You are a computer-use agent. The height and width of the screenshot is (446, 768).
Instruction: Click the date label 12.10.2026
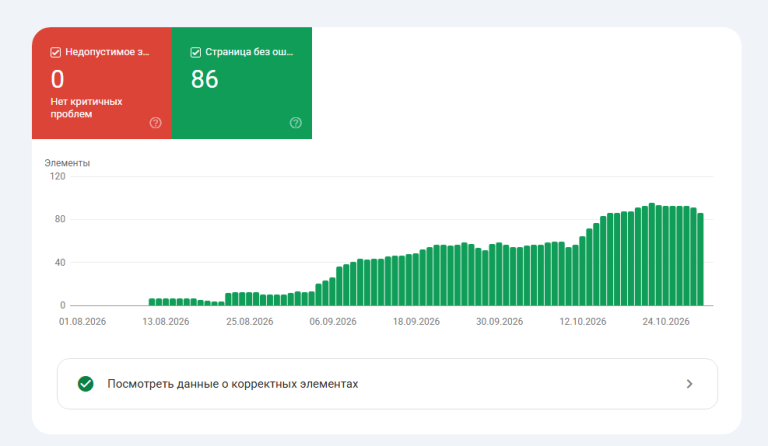pos(582,322)
